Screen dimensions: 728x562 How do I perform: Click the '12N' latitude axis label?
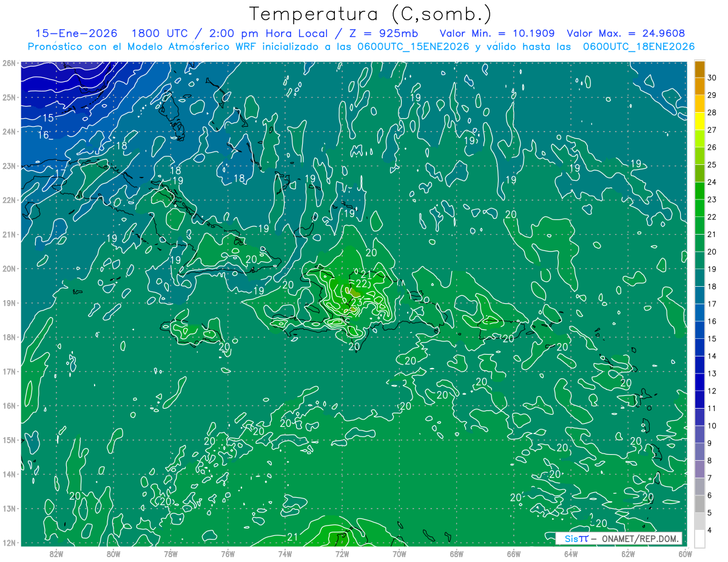(8, 543)
